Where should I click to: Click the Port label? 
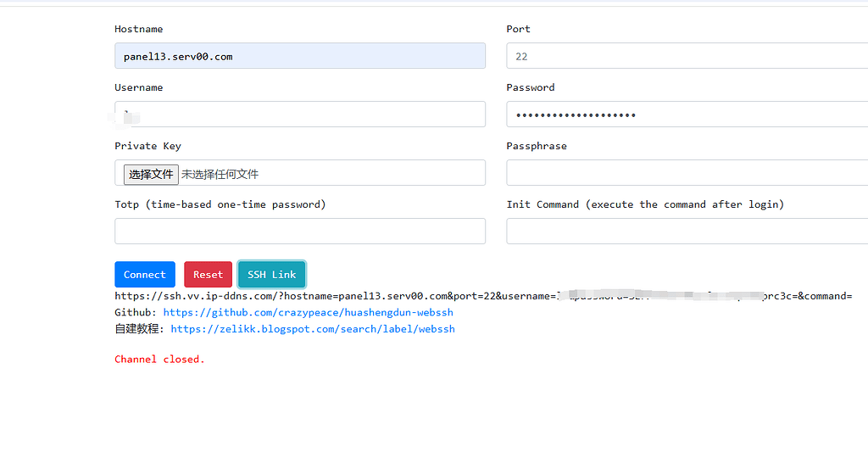click(518, 29)
